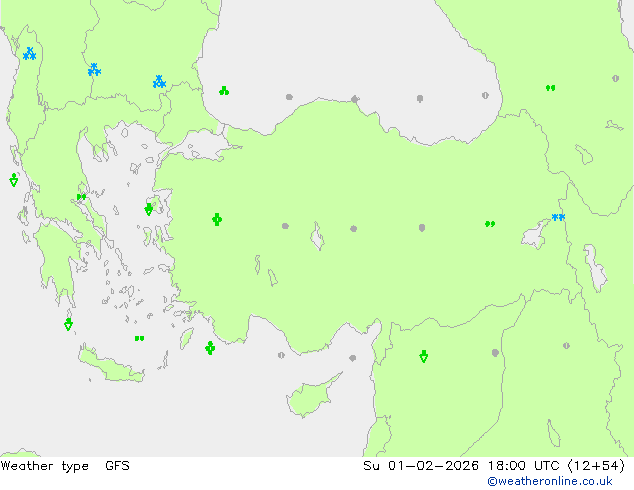Click the gray dot just east of Lake Tuz
634x490 pixels.
[x=353, y=229]
